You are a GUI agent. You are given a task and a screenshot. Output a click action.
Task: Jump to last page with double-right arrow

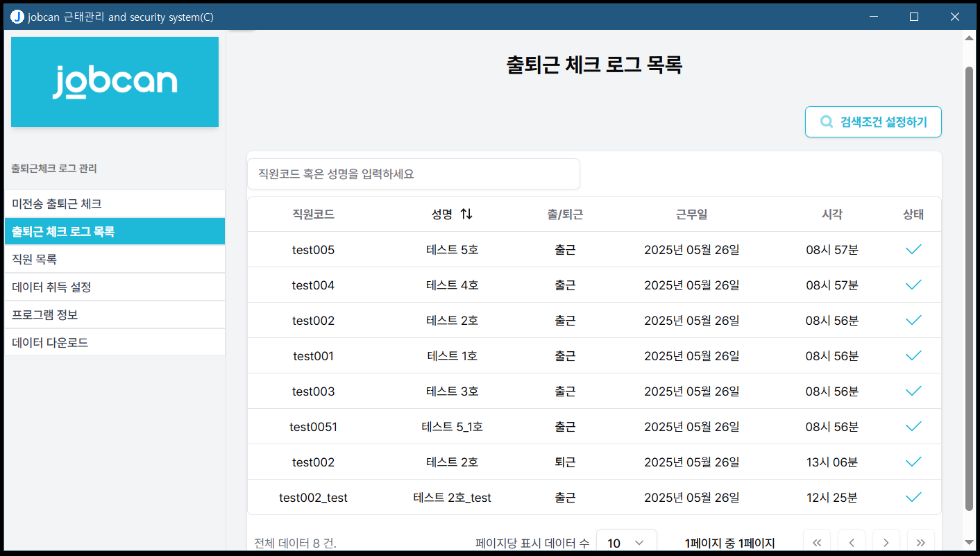920,542
